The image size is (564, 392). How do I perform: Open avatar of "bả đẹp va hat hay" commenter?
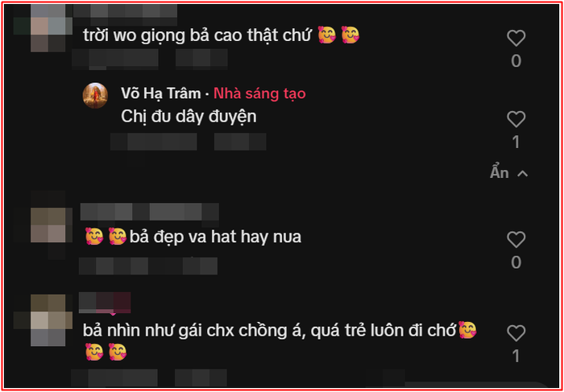point(48,225)
